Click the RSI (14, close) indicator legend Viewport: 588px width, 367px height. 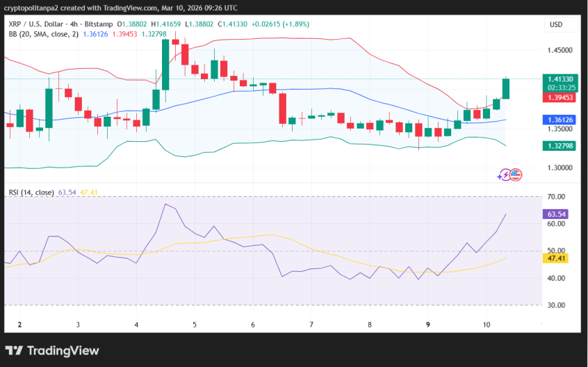tap(31, 193)
